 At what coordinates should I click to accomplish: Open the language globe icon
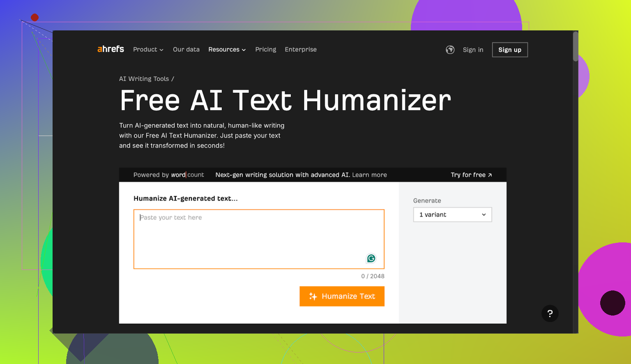click(450, 50)
